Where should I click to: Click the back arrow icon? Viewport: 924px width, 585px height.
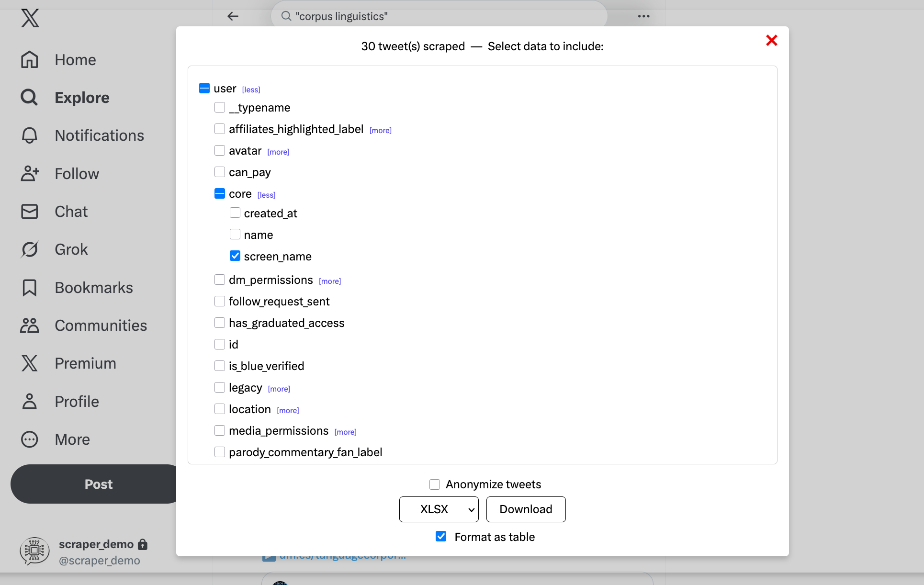233,16
